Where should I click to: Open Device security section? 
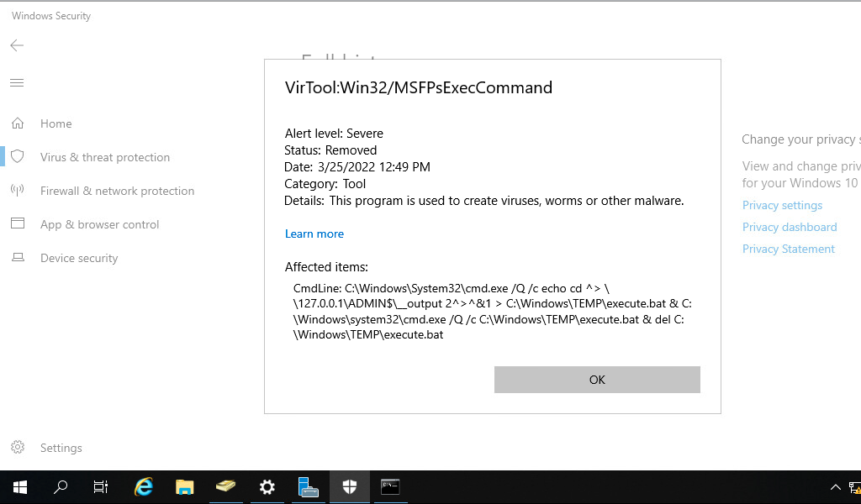pos(79,259)
